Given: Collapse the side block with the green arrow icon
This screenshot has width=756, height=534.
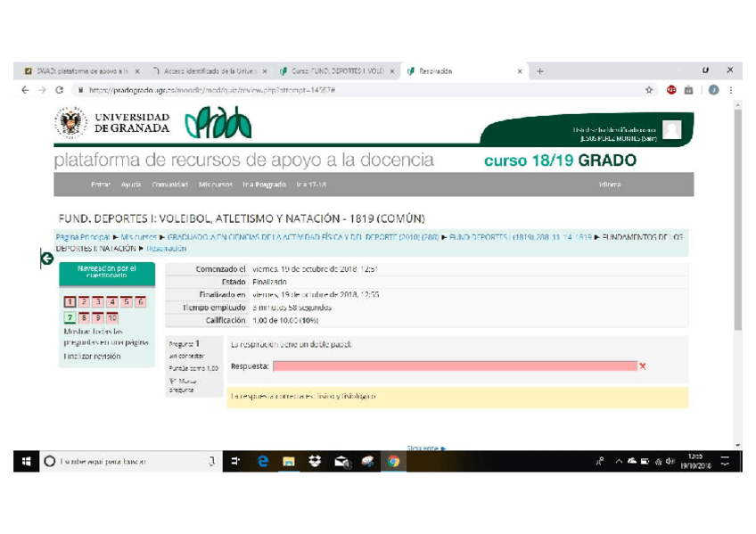Looking at the screenshot, I should click(46, 259).
